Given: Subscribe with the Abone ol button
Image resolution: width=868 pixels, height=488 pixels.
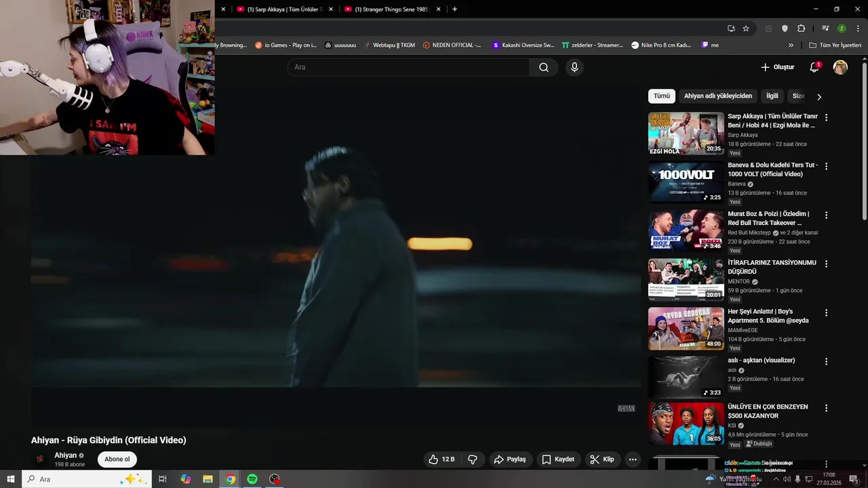Looking at the screenshot, I should point(117,460).
